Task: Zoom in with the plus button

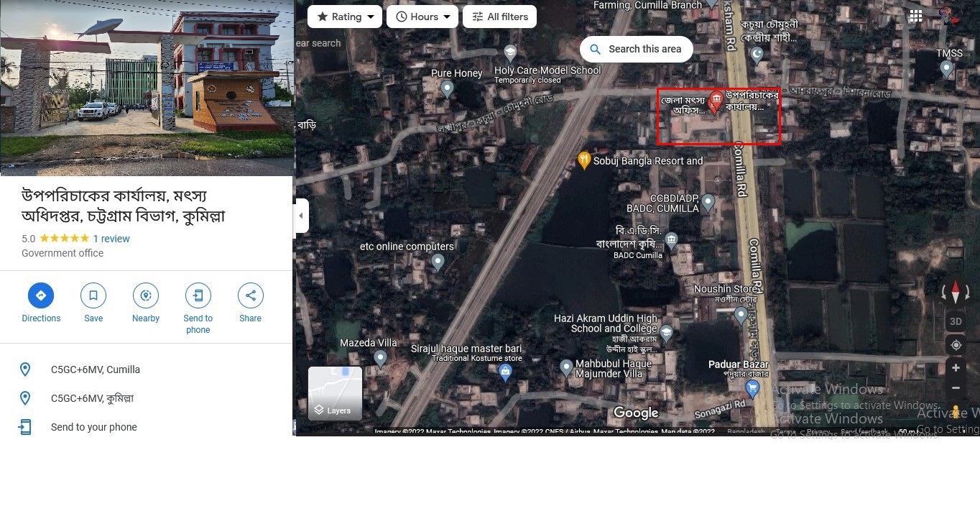Action: coord(956,368)
